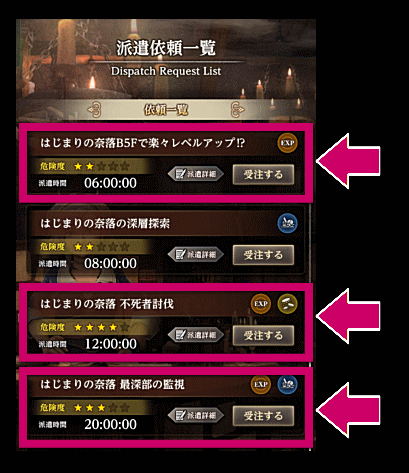Open 派遣詳細 for the 06:00:00 request

point(195,174)
